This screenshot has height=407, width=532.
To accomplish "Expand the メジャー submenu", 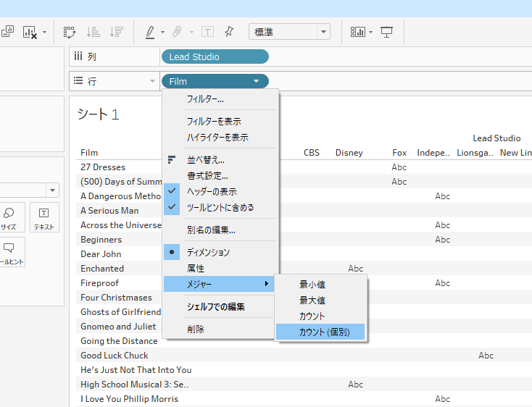I will pos(219,284).
